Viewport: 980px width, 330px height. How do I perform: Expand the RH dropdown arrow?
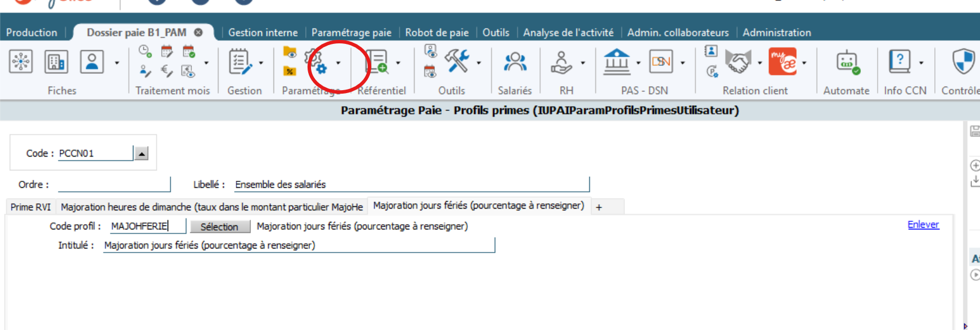(583, 63)
